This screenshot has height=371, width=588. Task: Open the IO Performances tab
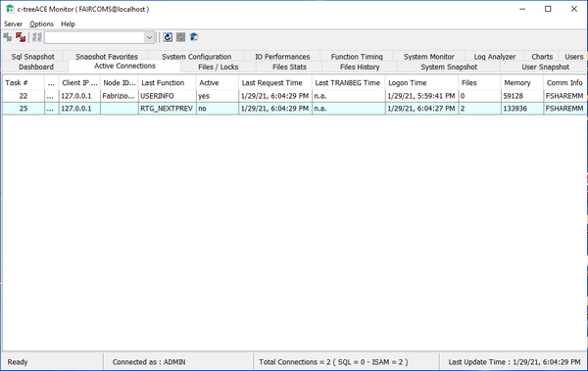pyautogui.click(x=282, y=57)
